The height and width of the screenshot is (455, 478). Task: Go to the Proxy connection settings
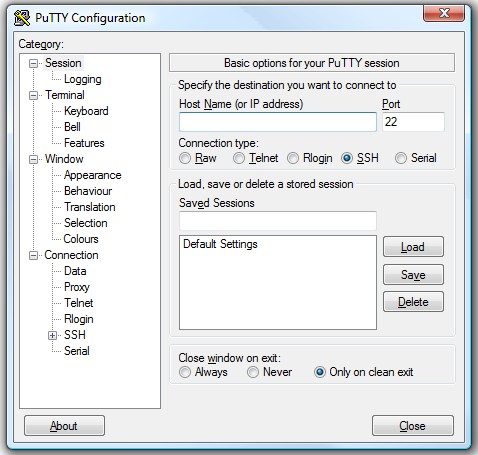(x=77, y=287)
